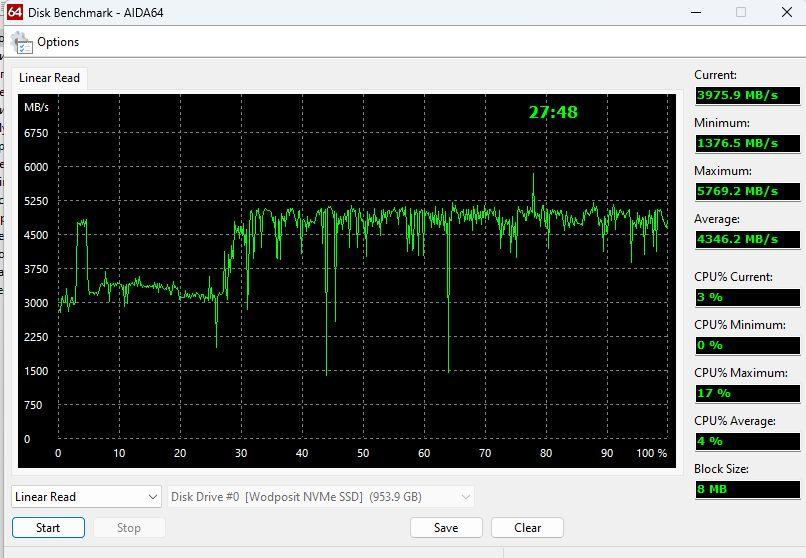Click the CPU% Average 4 % value
This screenshot has height=558, width=806.
[747, 441]
